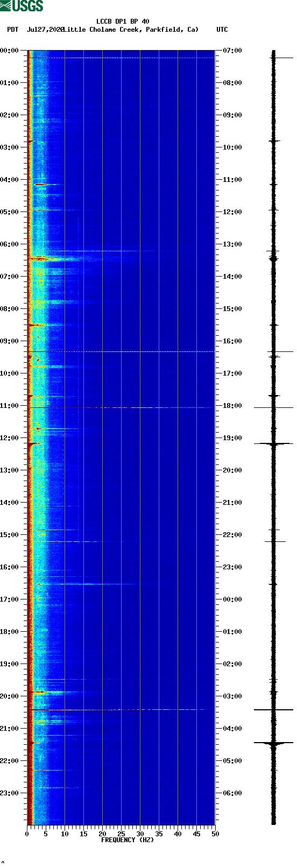Click the 'FREQUENCY (HZ)' axis label
The image size is (297, 868).
point(128,840)
